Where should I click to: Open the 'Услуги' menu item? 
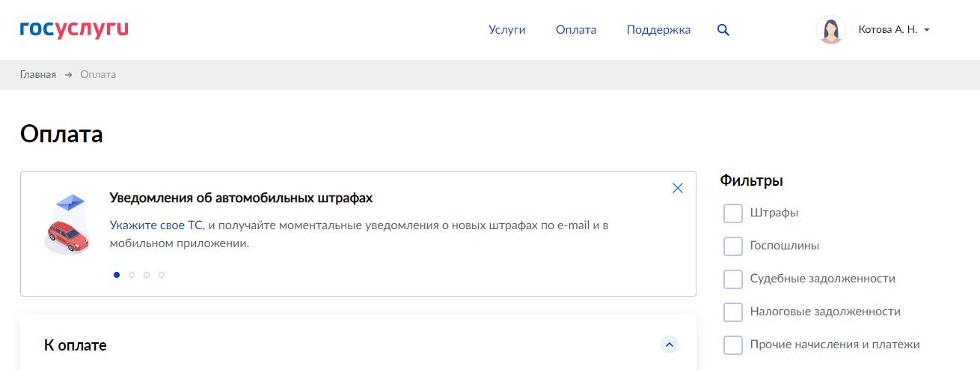(x=507, y=30)
